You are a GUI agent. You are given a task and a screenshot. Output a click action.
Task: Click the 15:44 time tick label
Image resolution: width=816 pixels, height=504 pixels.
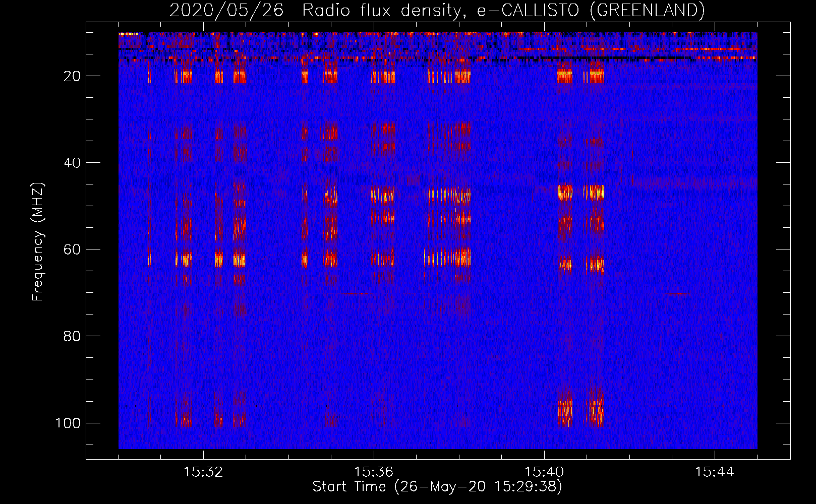[x=715, y=472]
